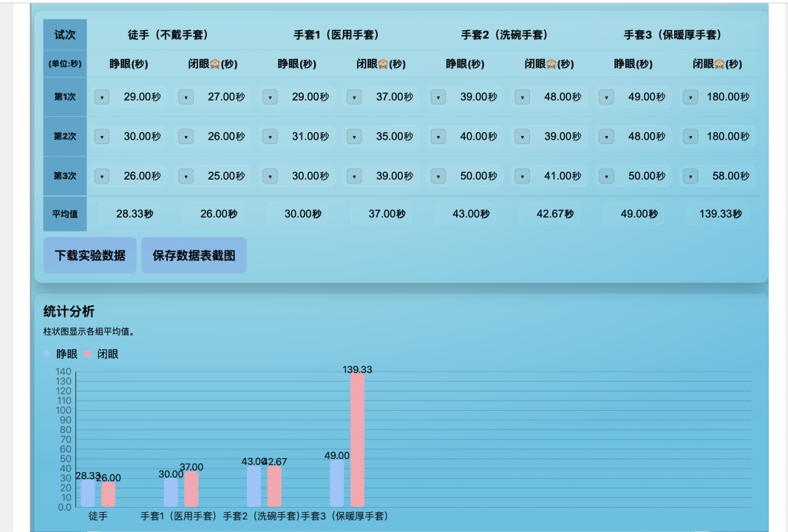
Task: Click the 手套3（保暖厚手套）column header
Action: [672, 35]
